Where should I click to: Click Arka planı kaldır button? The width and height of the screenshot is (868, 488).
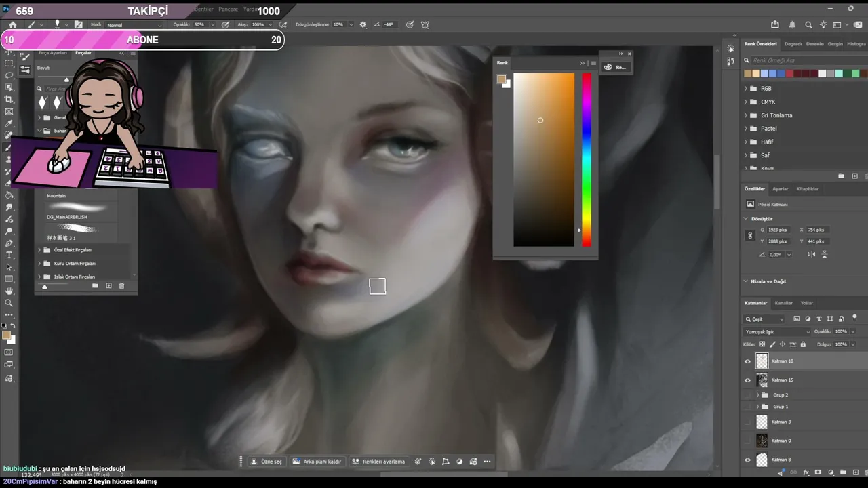tap(317, 462)
